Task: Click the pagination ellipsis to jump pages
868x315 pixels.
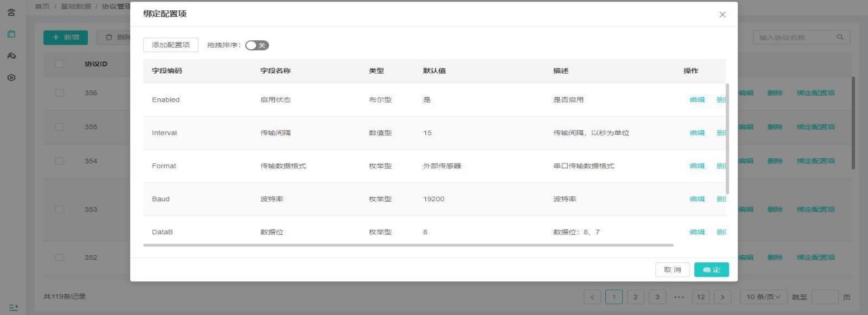Action: click(x=679, y=297)
